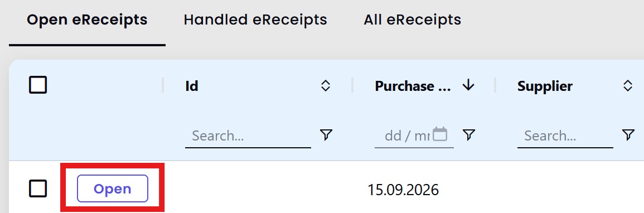
Task: Select the checkbox for the 15.09.2026 row
Action: 38,189
